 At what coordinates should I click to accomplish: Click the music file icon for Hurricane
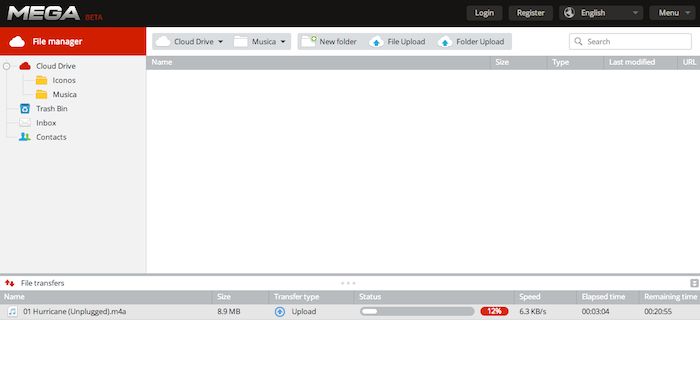[12, 311]
